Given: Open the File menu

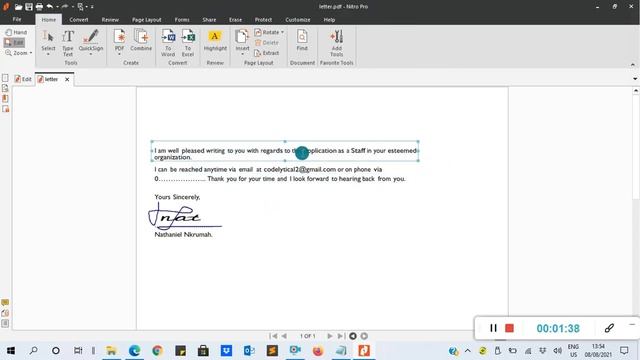Looking at the screenshot, I should pyautogui.click(x=17, y=19).
